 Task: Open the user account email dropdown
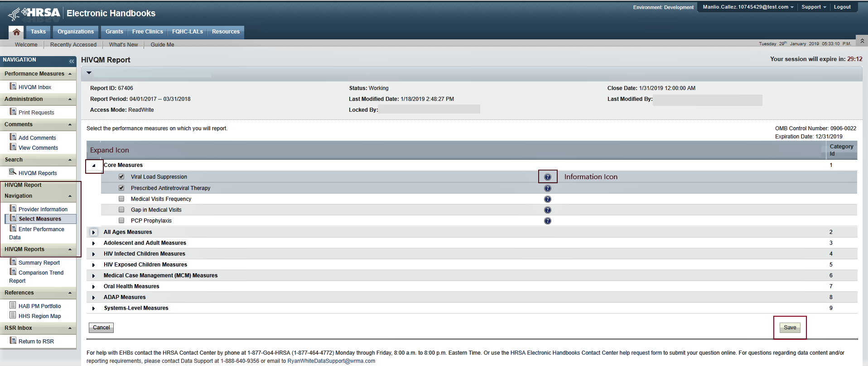click(x=748, y=7)
